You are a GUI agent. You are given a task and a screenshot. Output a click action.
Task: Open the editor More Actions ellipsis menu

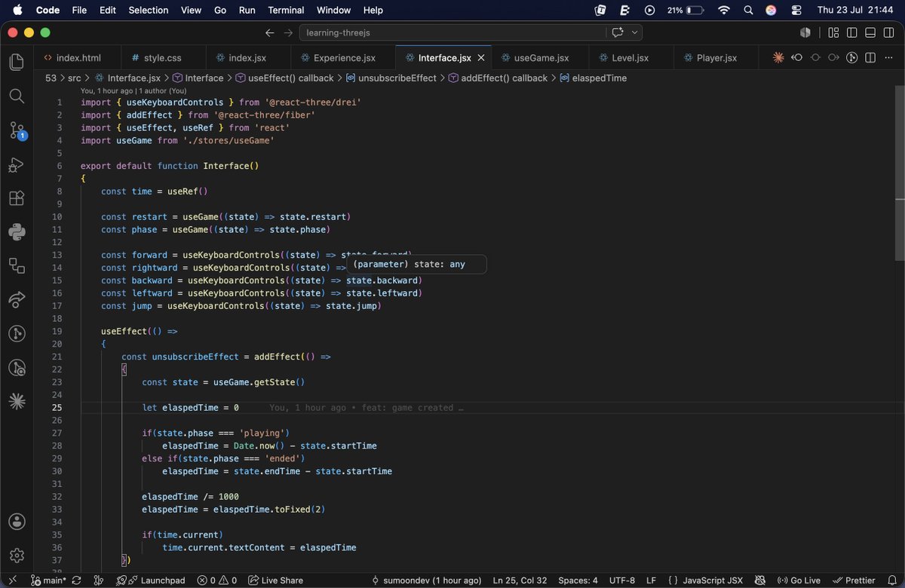click(x=888, y=58)
